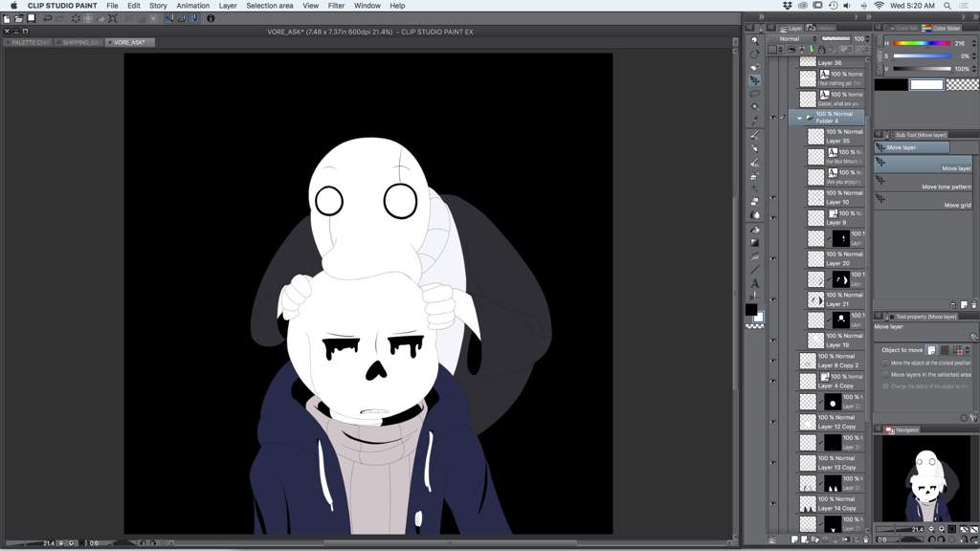Click the Wi-Fi icon in the menu bar
Screen dimensions: 980x551
click(x=879, y=6)
